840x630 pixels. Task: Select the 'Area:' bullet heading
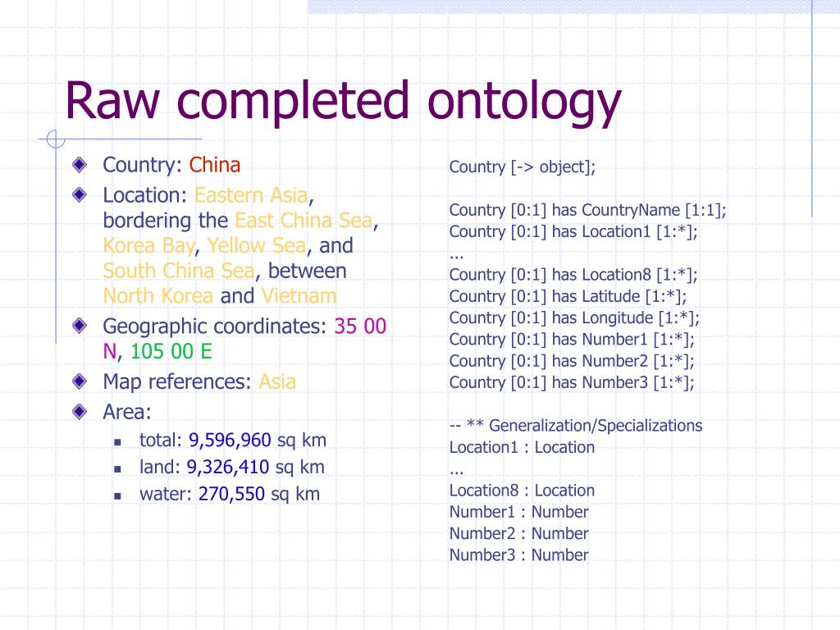coord(127,412)
